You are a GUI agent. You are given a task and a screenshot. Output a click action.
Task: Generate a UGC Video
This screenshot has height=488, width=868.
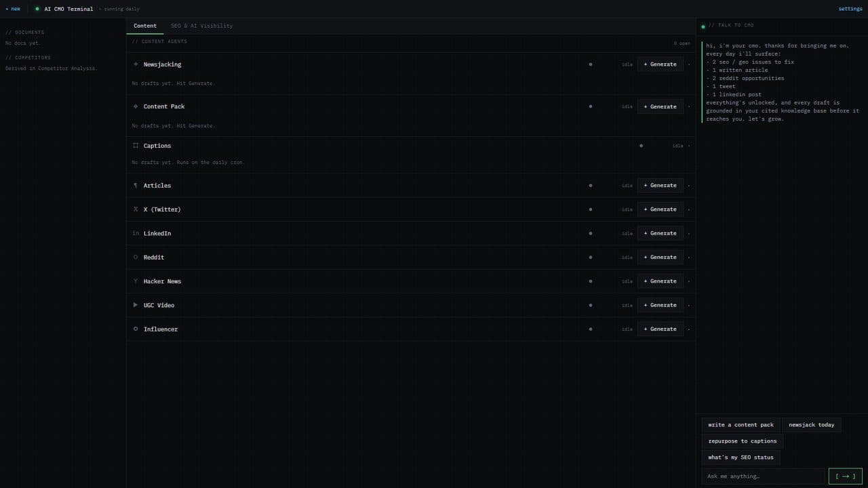(660, 305)
